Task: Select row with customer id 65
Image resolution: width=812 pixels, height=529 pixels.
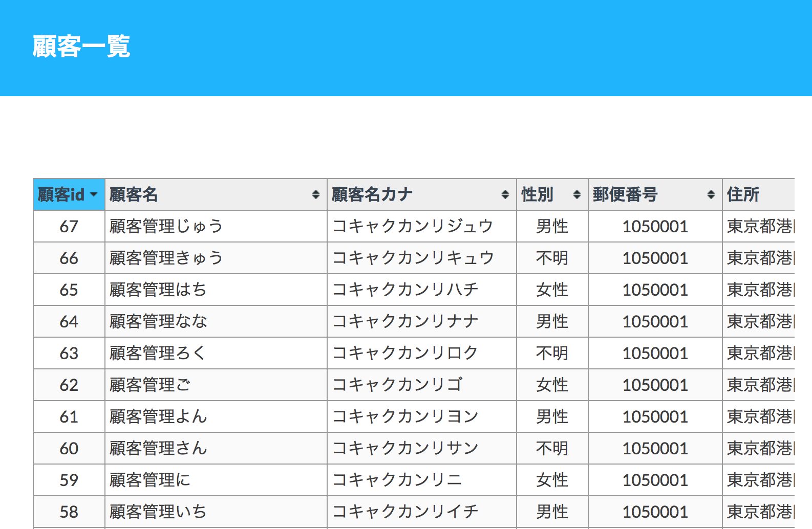Action: point(69,290)
